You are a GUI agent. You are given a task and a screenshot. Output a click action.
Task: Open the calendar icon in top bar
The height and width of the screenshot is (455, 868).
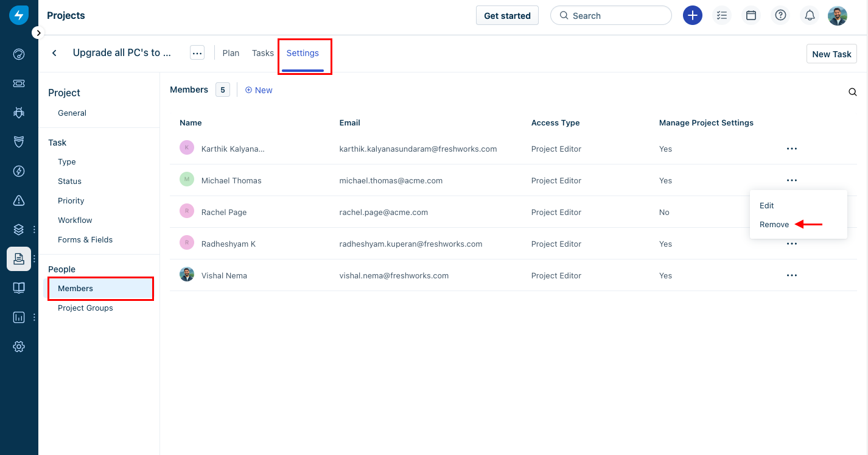point(751,16)
